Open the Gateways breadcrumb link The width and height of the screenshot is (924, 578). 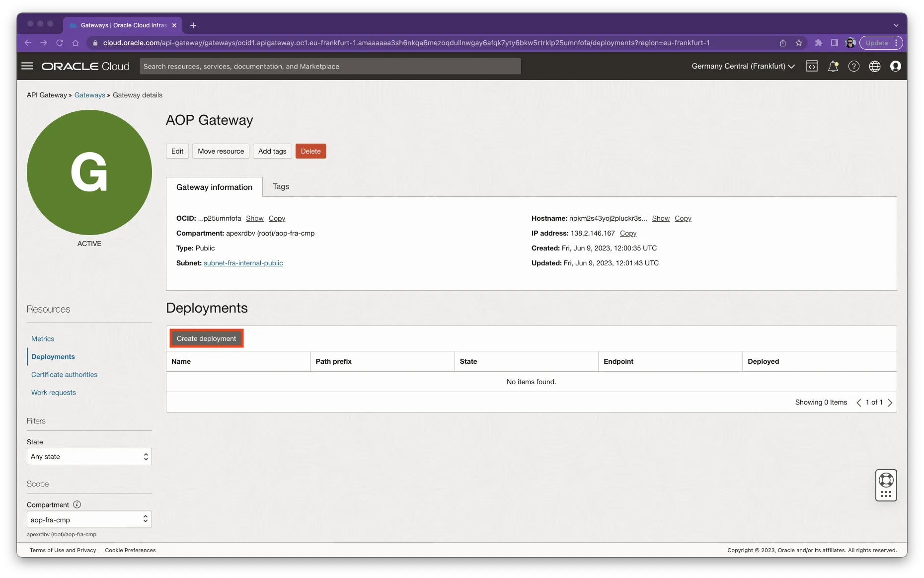[90, 95]
